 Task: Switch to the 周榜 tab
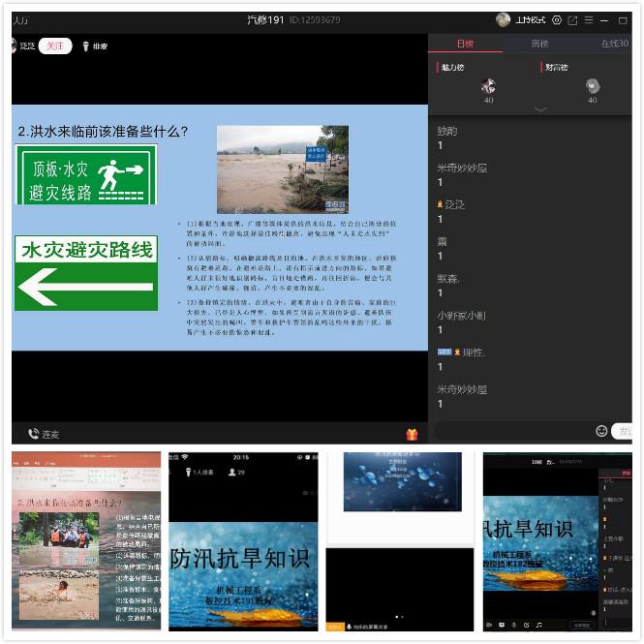click(x=539, y=44)
